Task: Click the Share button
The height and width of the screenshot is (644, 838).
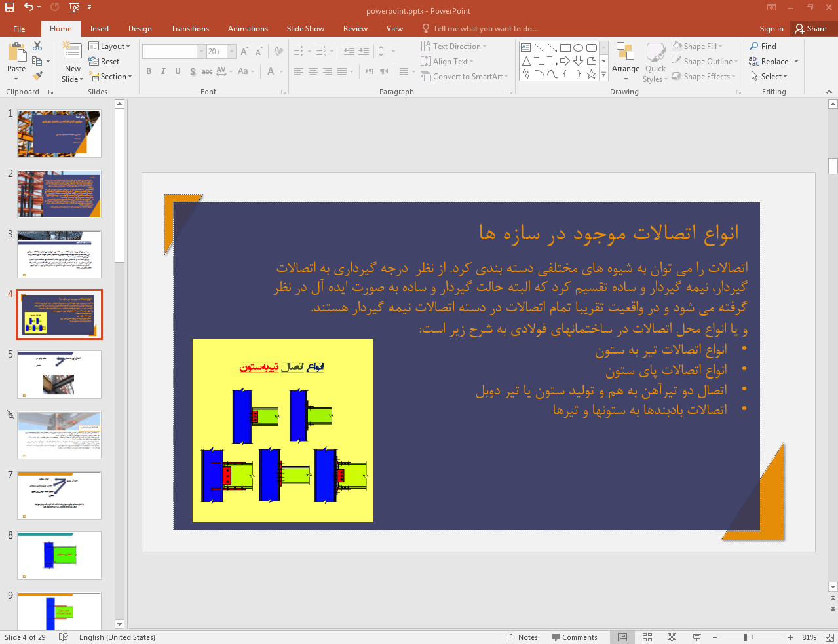Action: click(x=810, y=29)
